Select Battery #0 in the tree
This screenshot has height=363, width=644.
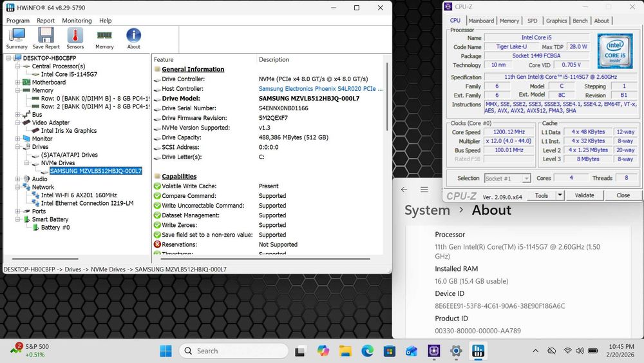pos(55,228)
